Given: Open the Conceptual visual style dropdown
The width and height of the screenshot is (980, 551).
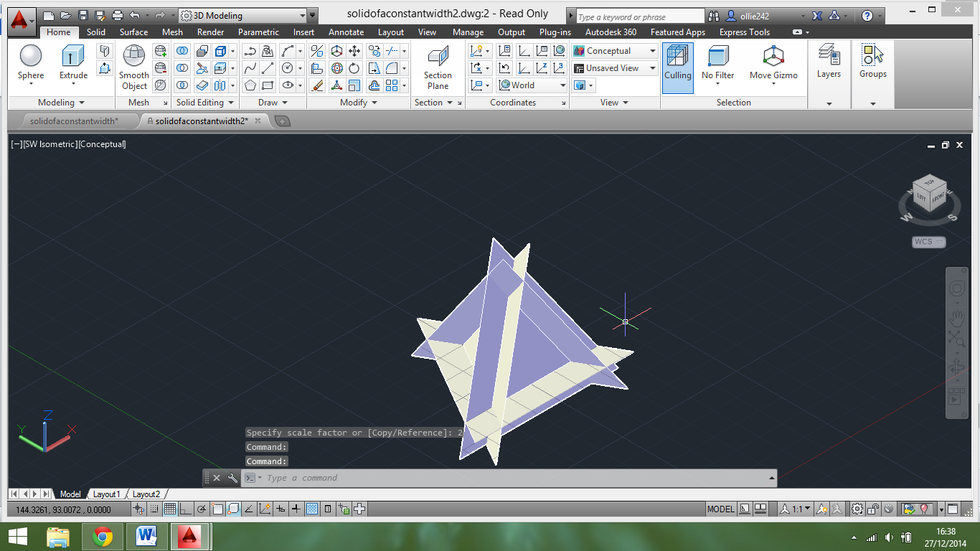Looking at the screenshot, I should coord(615,51).
